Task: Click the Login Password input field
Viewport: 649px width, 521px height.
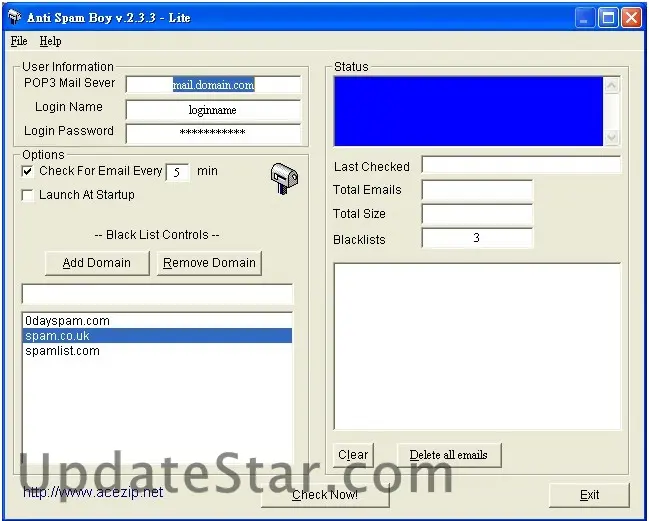Action: click(x=214, y=133)
